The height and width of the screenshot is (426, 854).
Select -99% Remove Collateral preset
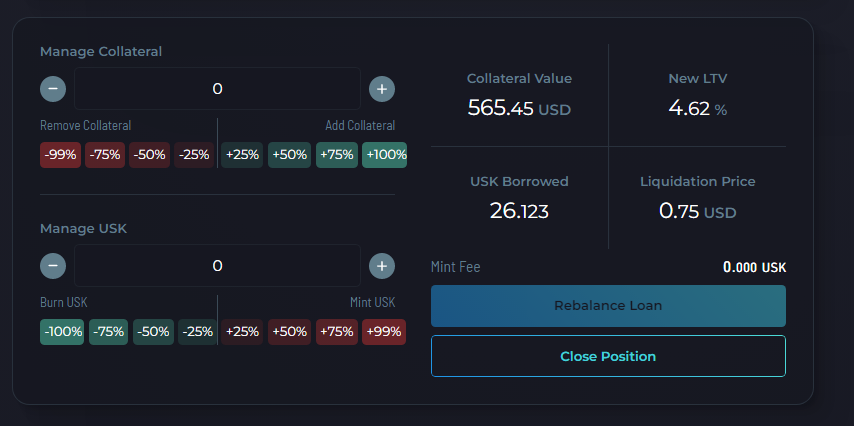[60, 155]
